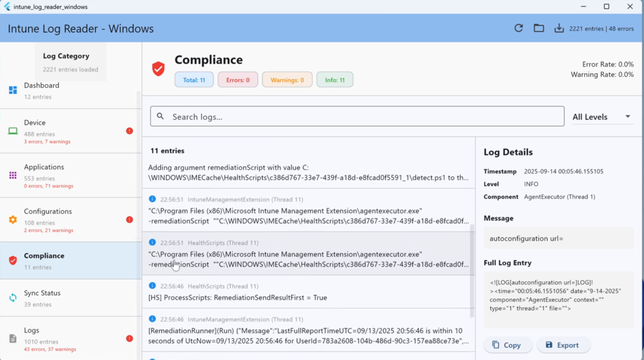The height and width of the screenshot is (360, 644).
Task: Click the Export button in Log Details
Action: tap(564, 345)
